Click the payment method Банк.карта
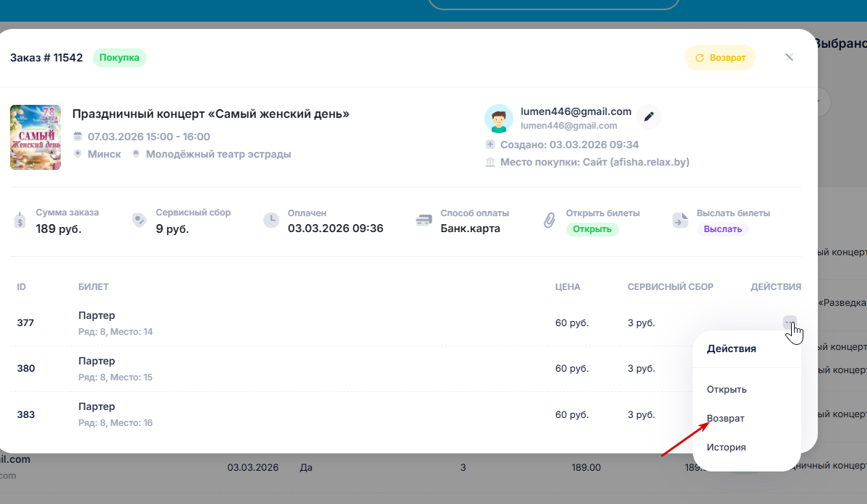The width and height of the screenshot is (867, 504). click(470, 228)
